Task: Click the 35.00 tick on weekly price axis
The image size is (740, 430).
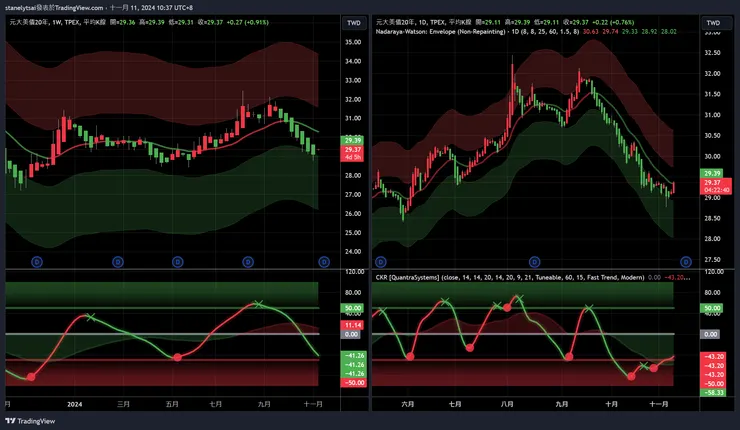Action: point(353,42)
